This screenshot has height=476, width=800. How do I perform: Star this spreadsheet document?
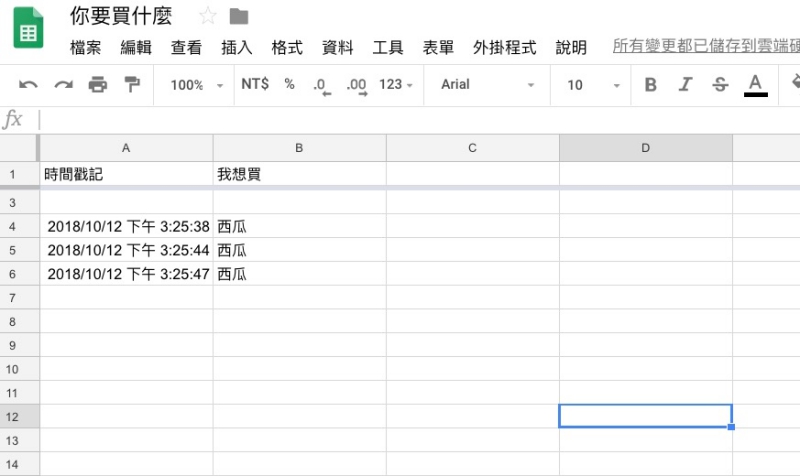(207, 16)
